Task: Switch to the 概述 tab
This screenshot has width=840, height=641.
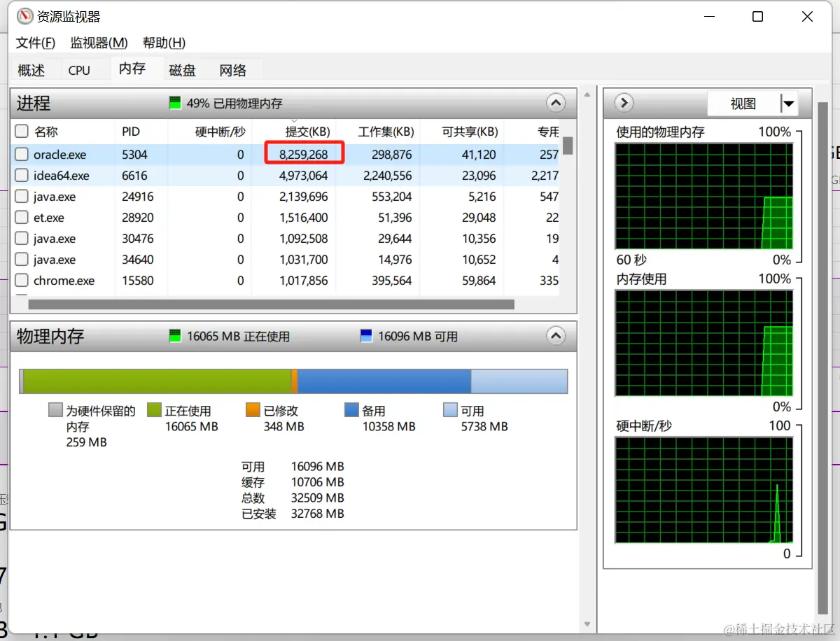Action: [31, 70]
